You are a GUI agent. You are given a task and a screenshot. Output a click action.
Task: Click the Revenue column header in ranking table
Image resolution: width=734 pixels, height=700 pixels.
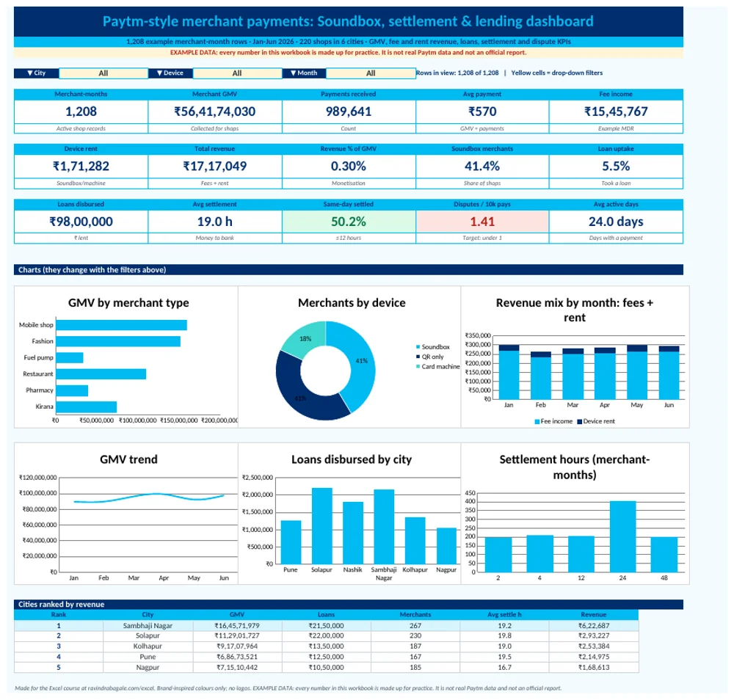(x=594, y=615)
